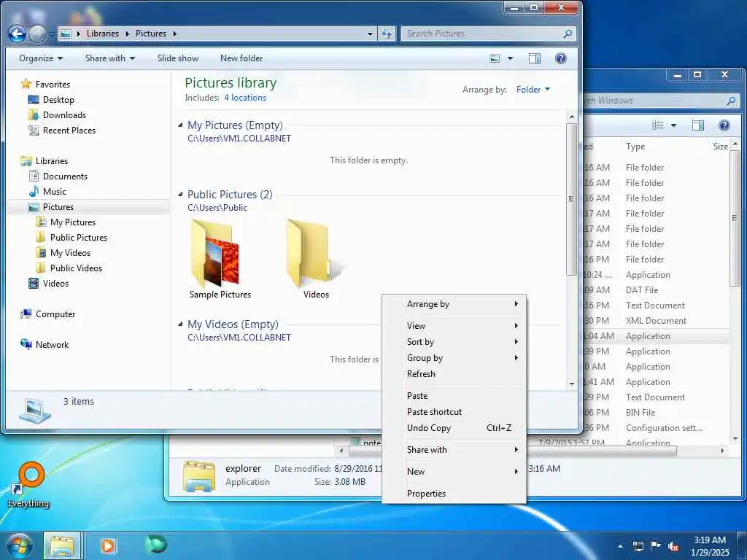Toggle the preview pane icon in Pictures window
The width and height of the screenshot is (747, 560).
535,58
